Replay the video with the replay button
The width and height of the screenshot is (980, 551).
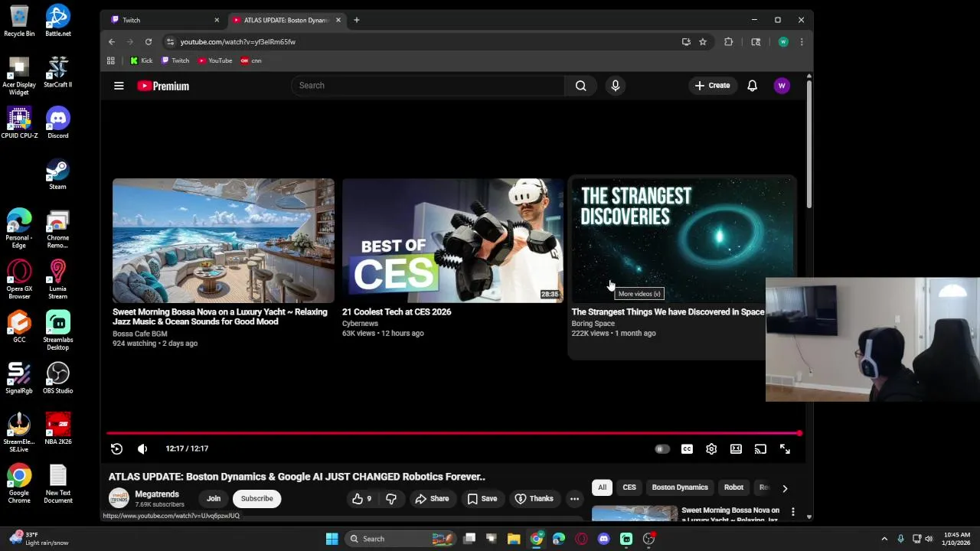(x=116, y=449)
